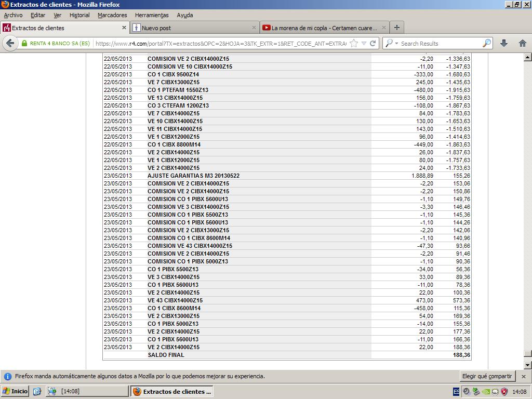
Task: Click the CO 1 PIBX 5500Z13 entry
Action: (x=172, y=269)
